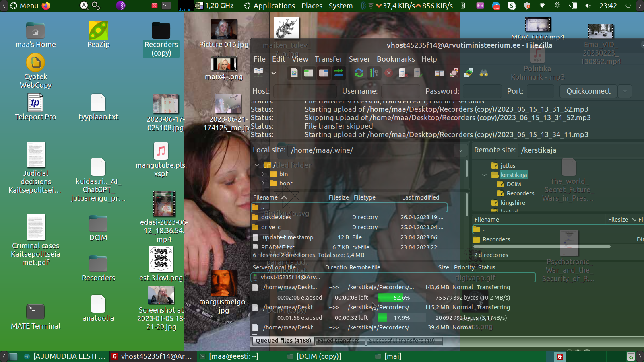The height and width of the screenshot is (362, 644).
Task: Click the binoculars file search icon
Action: [x=484, y=73]
